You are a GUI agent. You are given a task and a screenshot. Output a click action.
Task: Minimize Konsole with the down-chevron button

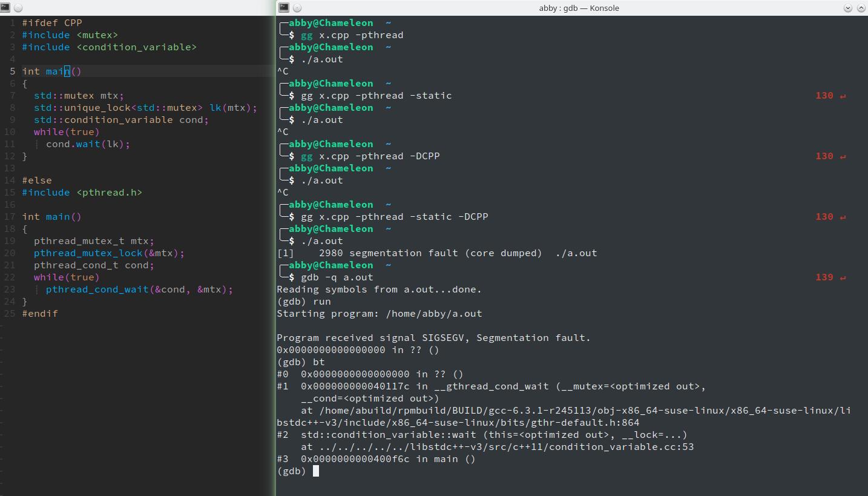[847, 8]
